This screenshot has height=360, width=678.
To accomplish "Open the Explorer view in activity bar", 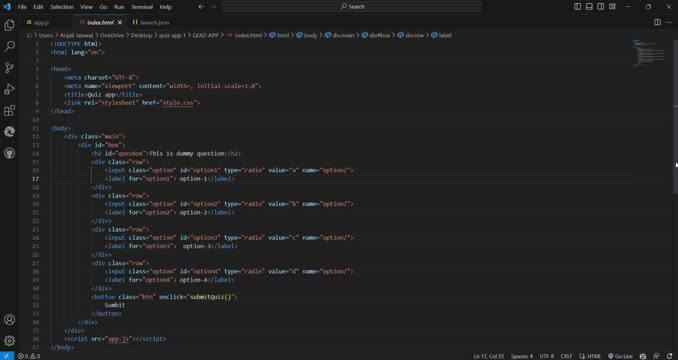I will (x=9, y=25).
